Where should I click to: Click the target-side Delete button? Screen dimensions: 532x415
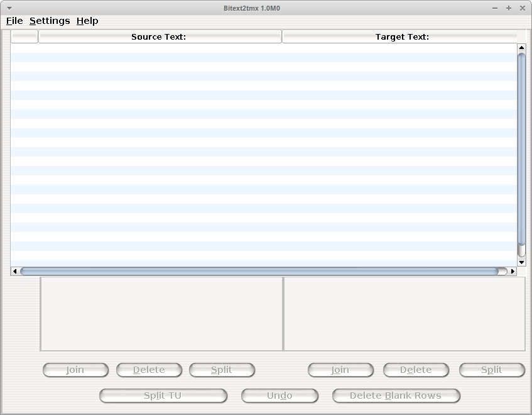416,370
